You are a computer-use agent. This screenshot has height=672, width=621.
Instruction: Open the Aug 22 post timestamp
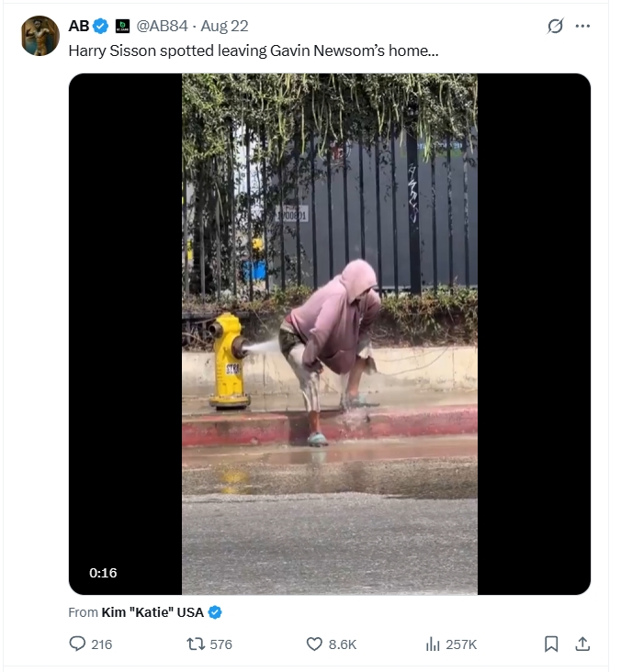(x=224, y=26)
